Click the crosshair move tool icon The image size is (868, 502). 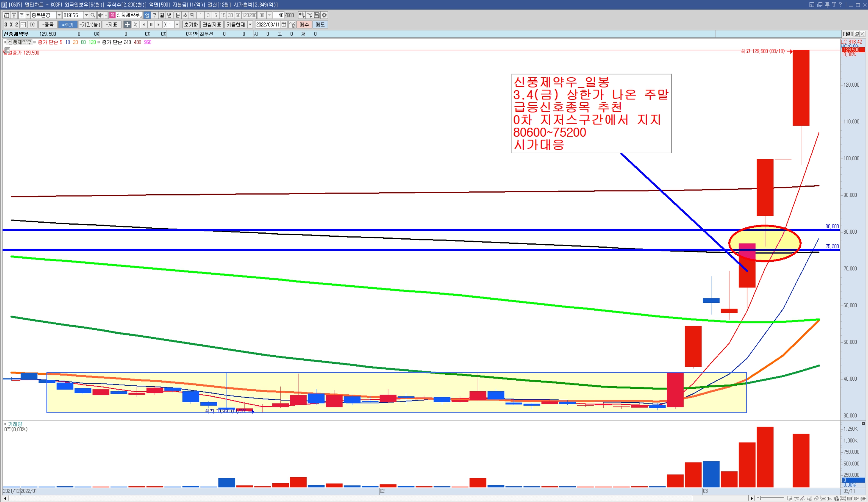[127, 24]
